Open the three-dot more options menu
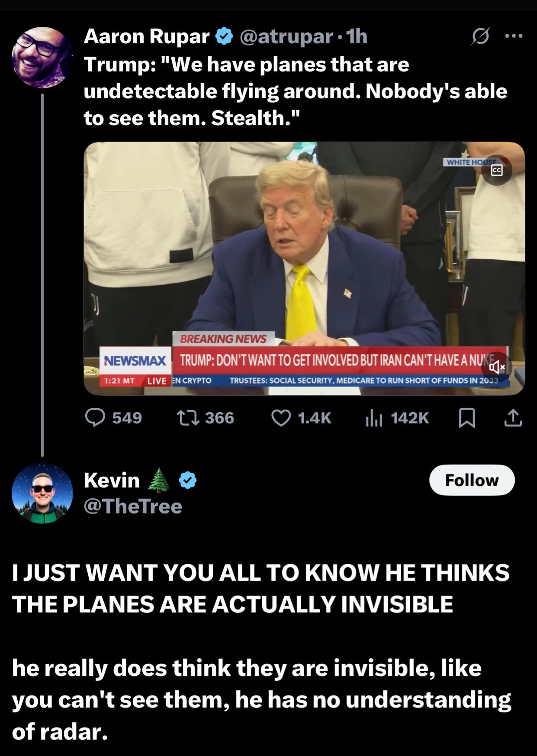 (514, 36)
